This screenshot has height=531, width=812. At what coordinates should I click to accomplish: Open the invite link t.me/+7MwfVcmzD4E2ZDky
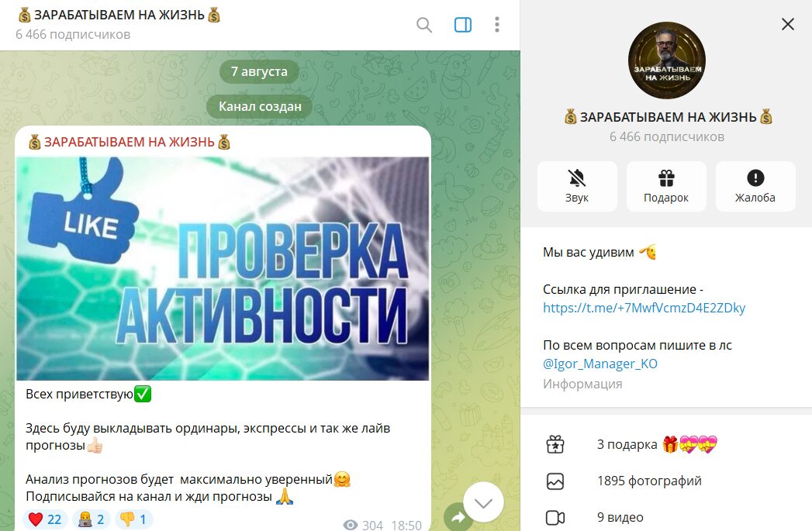[x=644, y=308]
